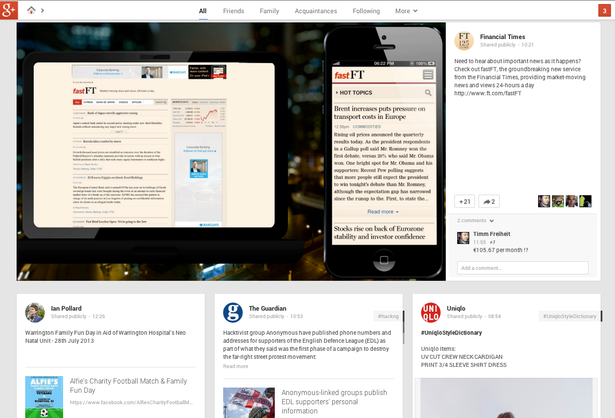Click Financial Times post timestamp 10:21

(x=527, y=45)
